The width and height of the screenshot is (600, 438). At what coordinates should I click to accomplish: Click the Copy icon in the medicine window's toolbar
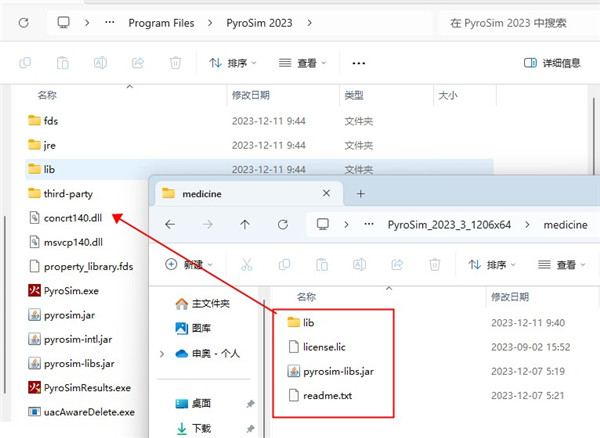click(x=284, y=264)
